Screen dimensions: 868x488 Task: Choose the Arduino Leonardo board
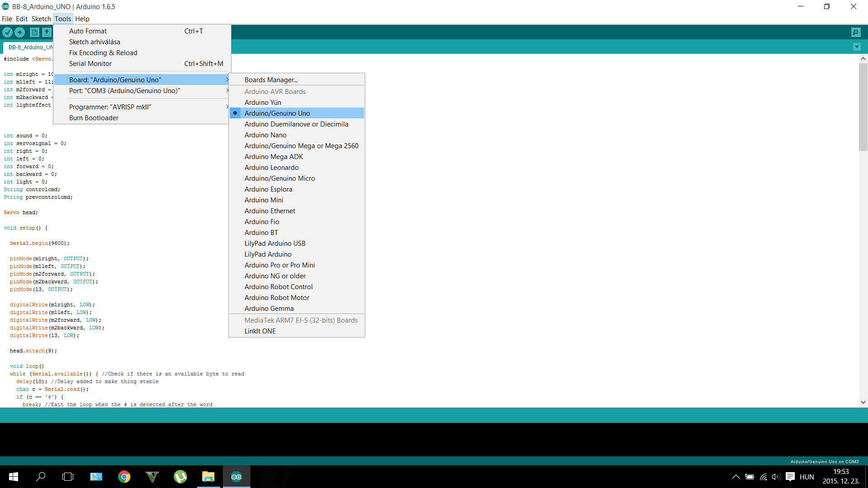click(271, 168)
